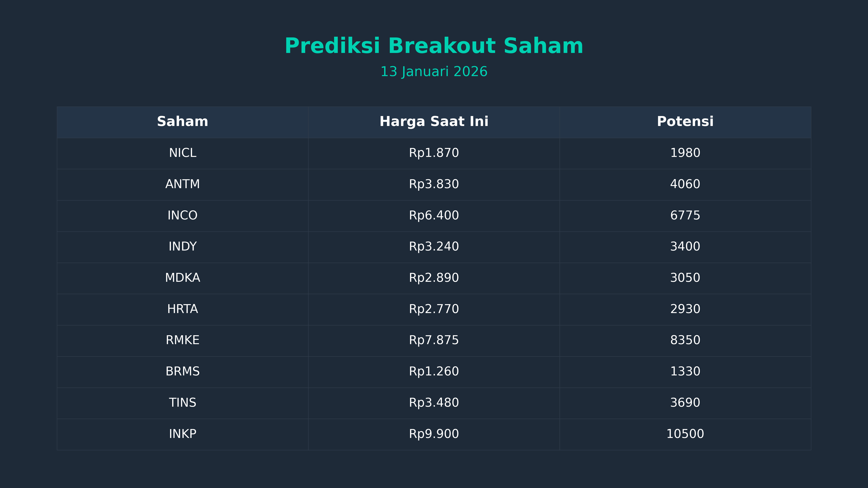The height and width of the screenshot is (488, 868).
Task: Click the Prediksi Breakout Saham title
Action: [x=434, y=46]
